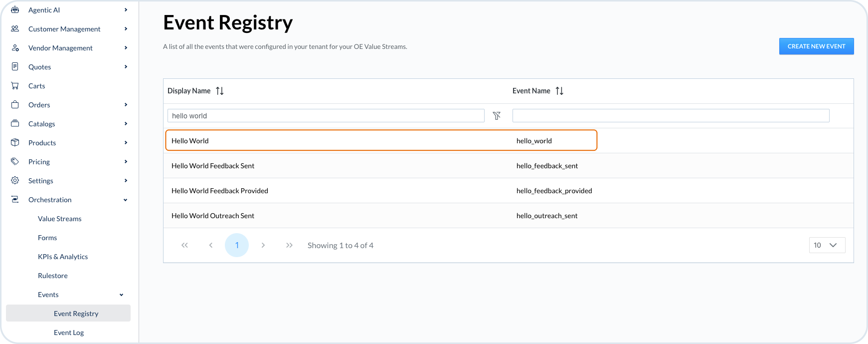
Task: Click the Pricing tag icon
Action: pos(15,162)
